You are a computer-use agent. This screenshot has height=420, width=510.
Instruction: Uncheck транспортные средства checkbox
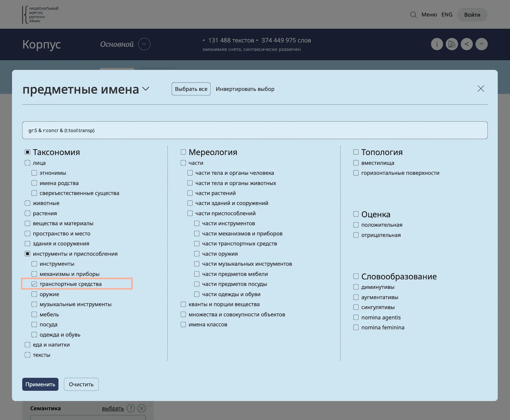point(34,284)
